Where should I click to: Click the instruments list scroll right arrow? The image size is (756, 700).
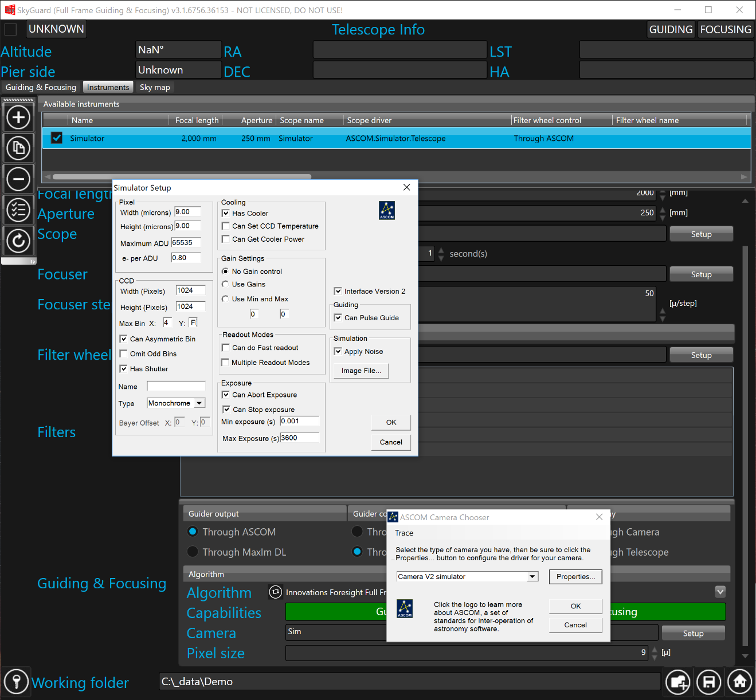tap(744, 176)
